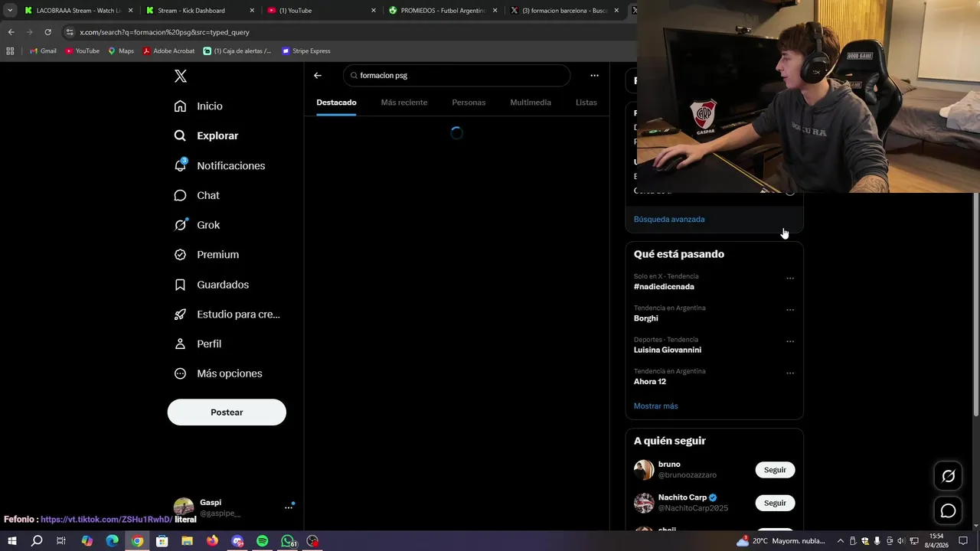Screen dimensions: 980x551
Task: Open Spotify from the taskbar
Action: [263, 541]
